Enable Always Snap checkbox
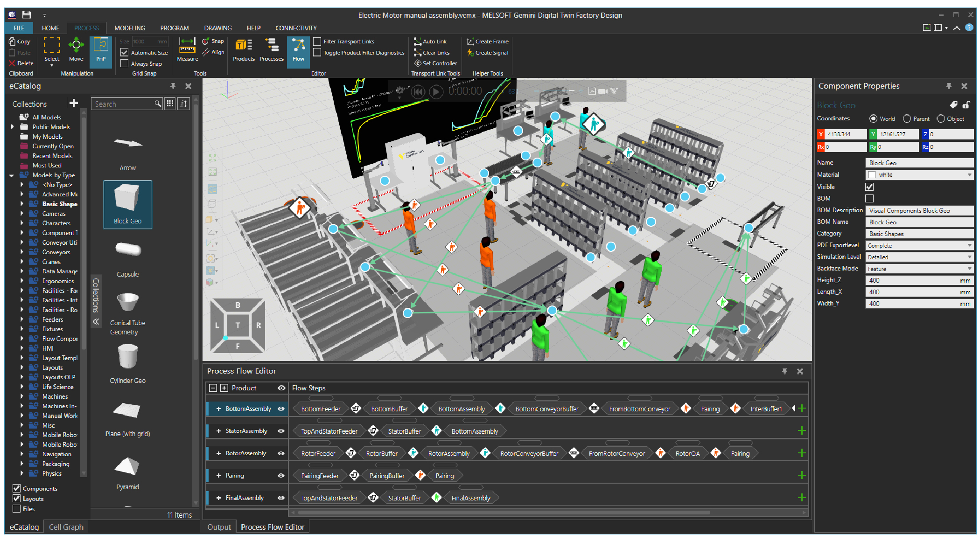The image size is (980, 541). [x=124, y=63]
